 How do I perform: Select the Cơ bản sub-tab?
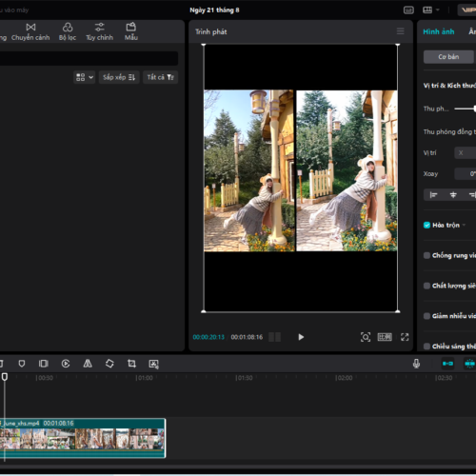[x=448, y=57]
